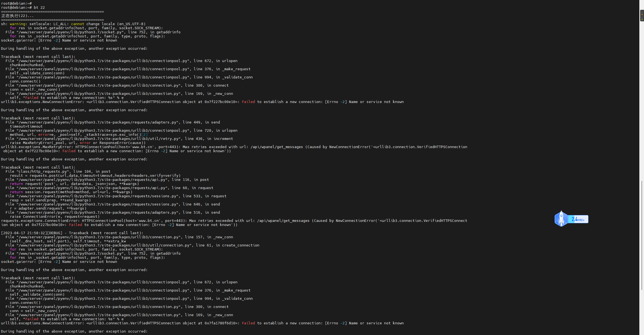Click the 'raise MaxRetryError' code line

[78, 143]
